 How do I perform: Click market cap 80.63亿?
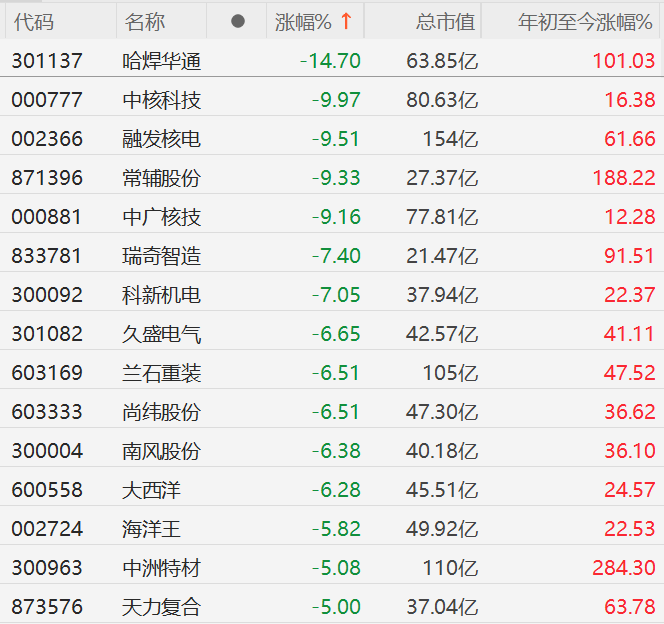tap(442, 100)
